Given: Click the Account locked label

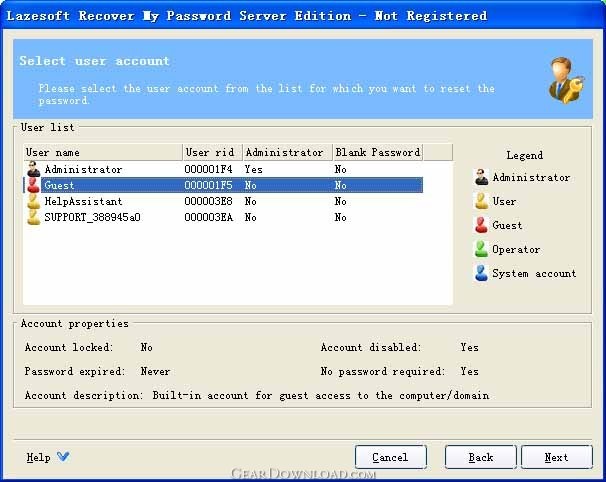Looking at the screenshot, I should click(69, 347).
